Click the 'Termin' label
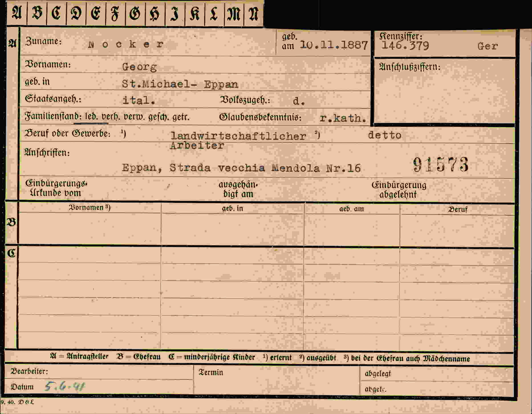This screenshot has height=414, width=532. [x=211, y=372]
